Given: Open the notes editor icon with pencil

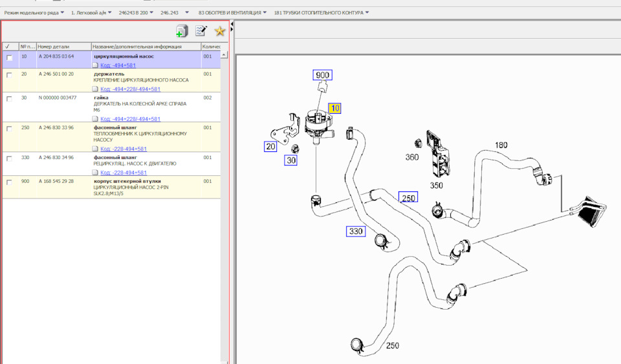Looking at the screenshot, I should 201,31.
